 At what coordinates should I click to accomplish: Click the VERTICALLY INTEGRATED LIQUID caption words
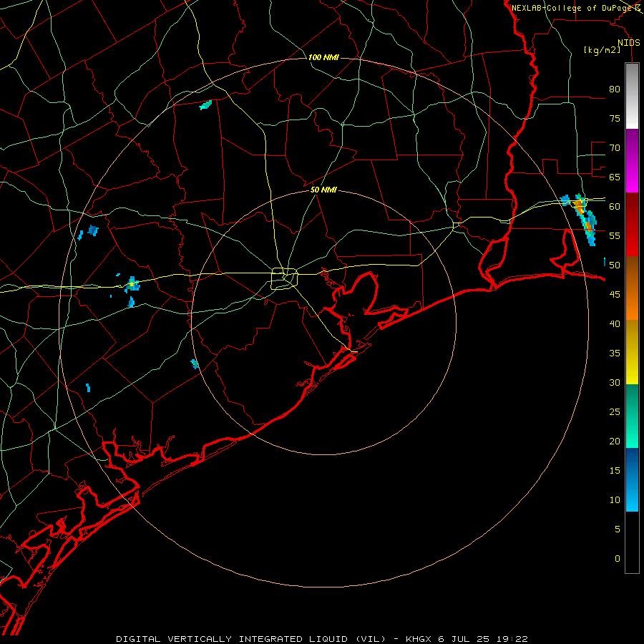258,639
